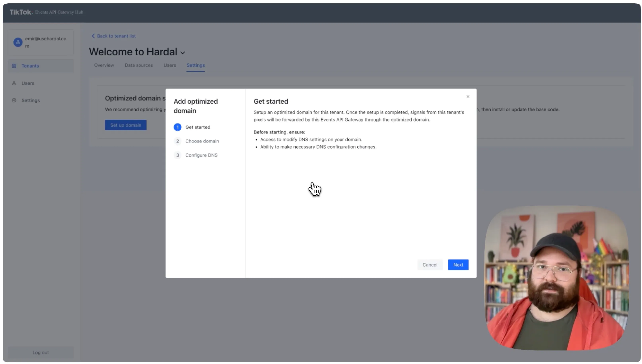Open Settings in the sidebar
Screen dimensions: 642x364
point(41,100)
